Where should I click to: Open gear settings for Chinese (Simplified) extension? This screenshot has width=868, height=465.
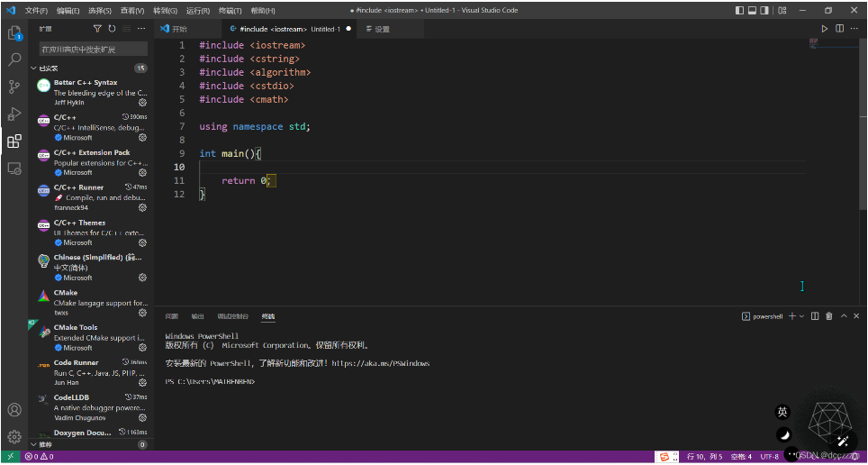142,278
